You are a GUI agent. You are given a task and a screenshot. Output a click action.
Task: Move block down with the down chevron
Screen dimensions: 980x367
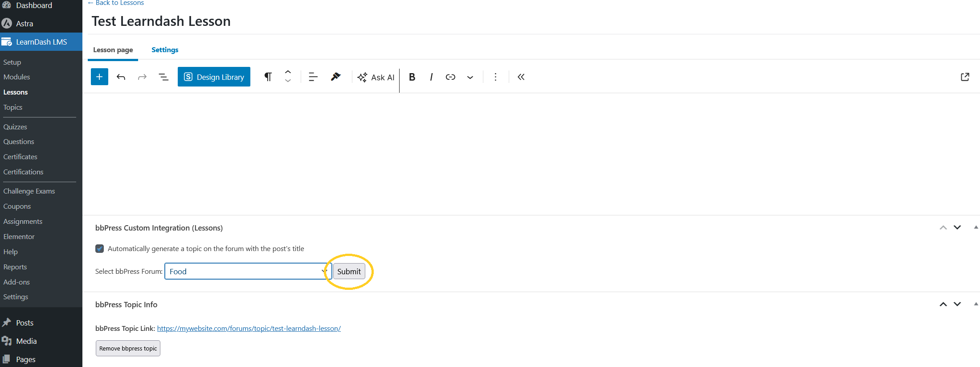[x=288, y=81]
